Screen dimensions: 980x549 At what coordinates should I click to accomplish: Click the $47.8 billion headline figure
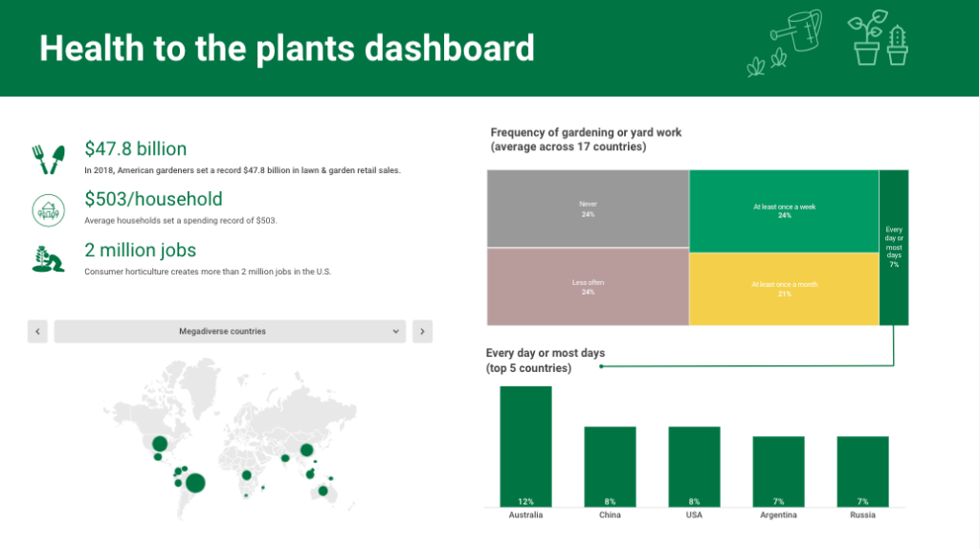click(136, 148)
